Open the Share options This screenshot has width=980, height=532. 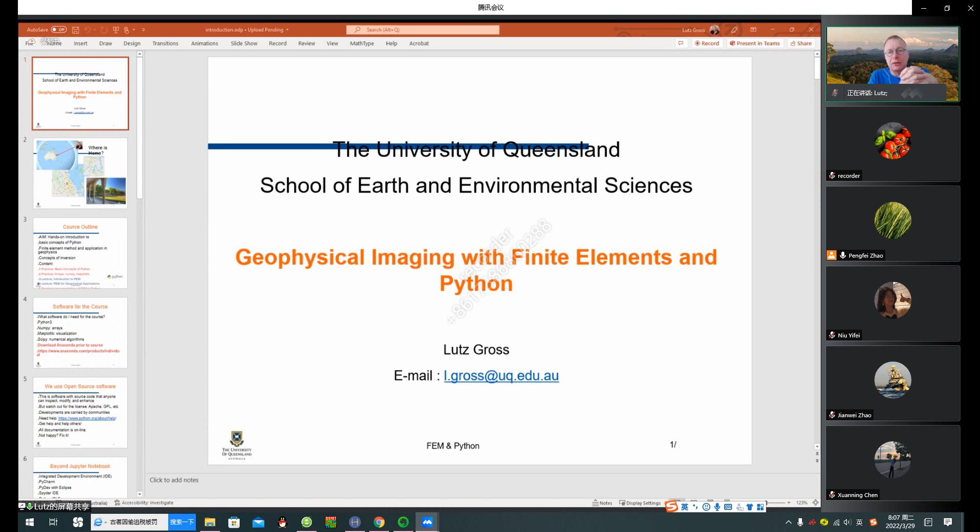801,43
